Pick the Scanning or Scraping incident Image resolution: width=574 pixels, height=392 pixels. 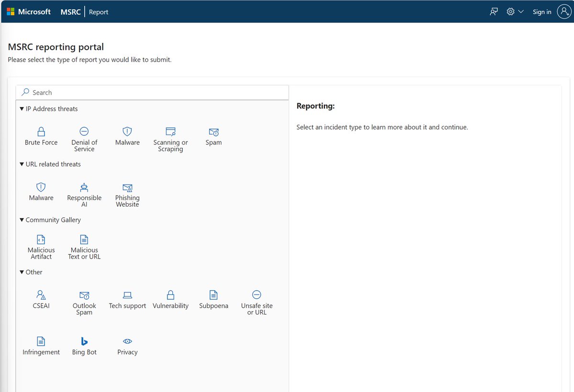[x=170, y=140]
